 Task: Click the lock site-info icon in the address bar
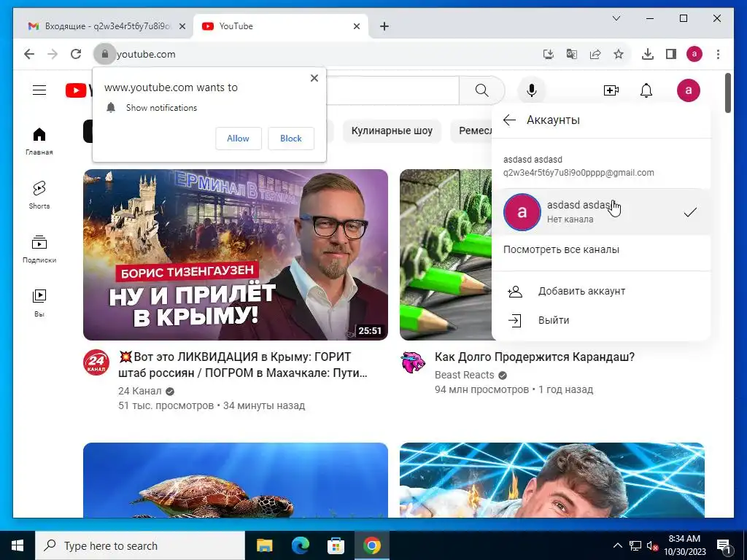(x=105, y=54)
